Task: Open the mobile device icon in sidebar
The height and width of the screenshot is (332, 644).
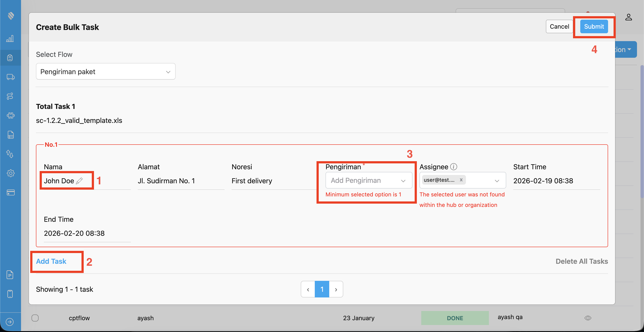Action: [x=10, y=294]
